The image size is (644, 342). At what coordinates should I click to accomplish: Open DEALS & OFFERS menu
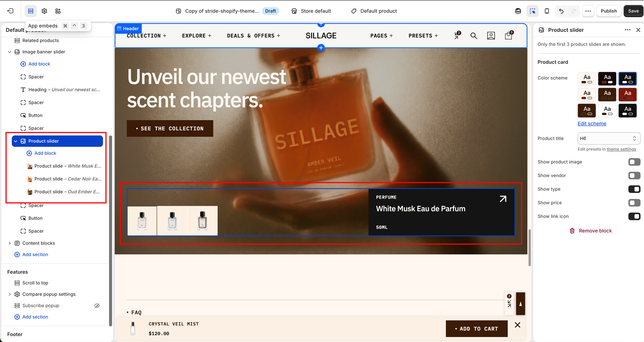254,36
